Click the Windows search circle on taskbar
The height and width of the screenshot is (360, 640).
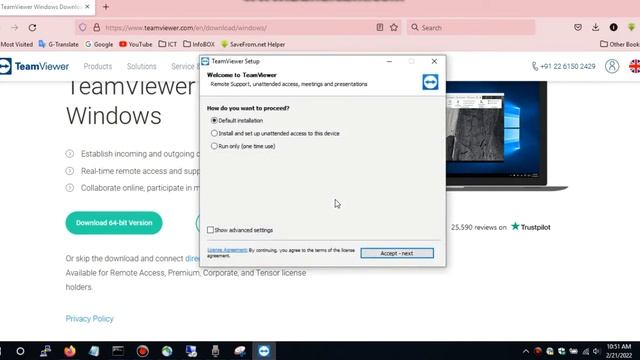pos(20,351)
